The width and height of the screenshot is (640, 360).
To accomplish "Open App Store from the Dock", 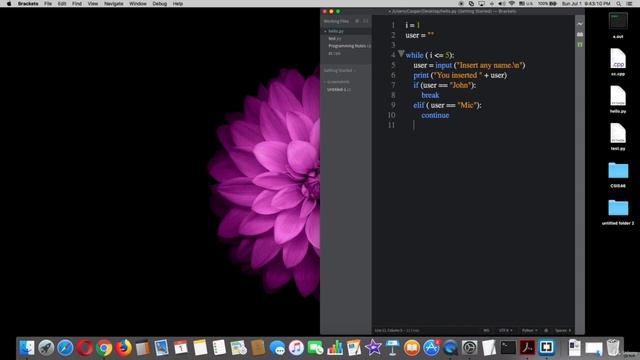I will click(x=431, y=348).
